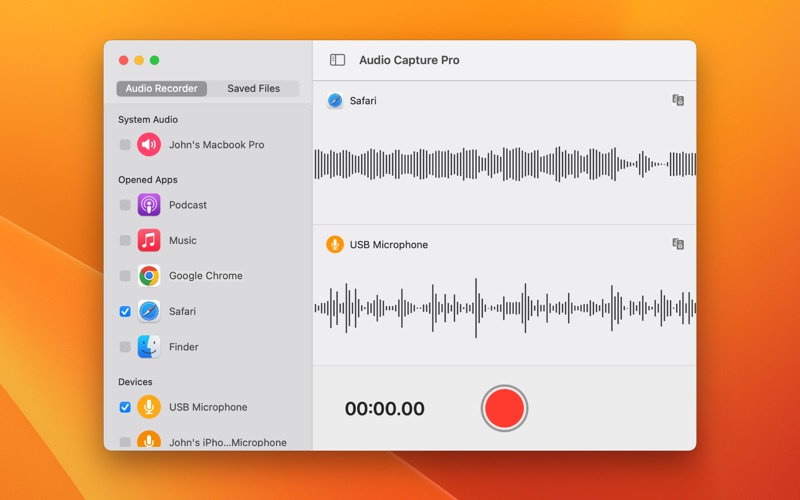Click USB Microphone track's output settings icon

678,244
